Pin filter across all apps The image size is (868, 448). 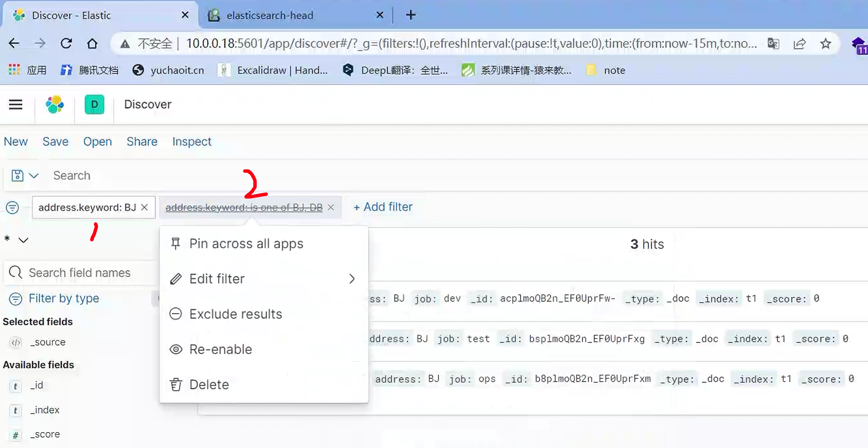tap(246, 243)
